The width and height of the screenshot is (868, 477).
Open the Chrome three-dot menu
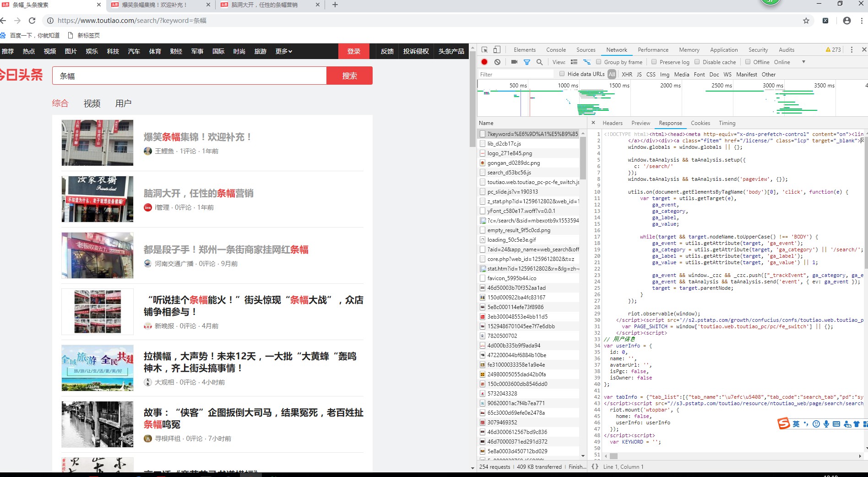tap(862, 21)
